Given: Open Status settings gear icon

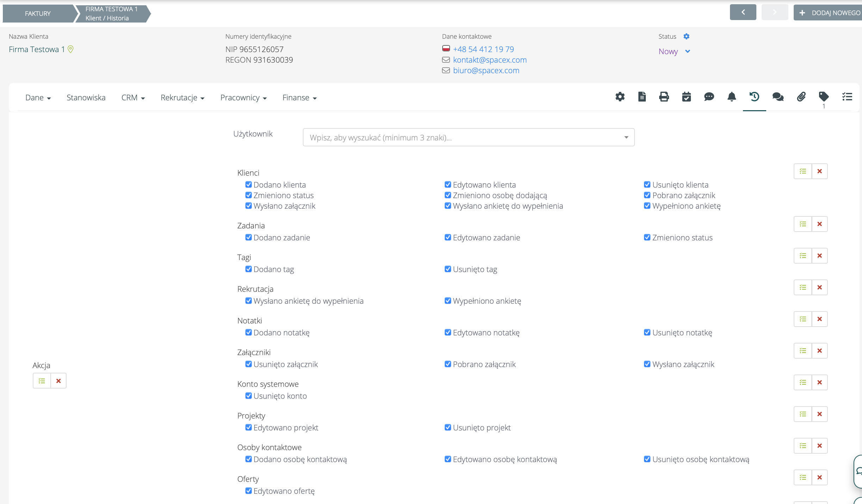Looking at the screenshot, I should click(x=686, y=36).
